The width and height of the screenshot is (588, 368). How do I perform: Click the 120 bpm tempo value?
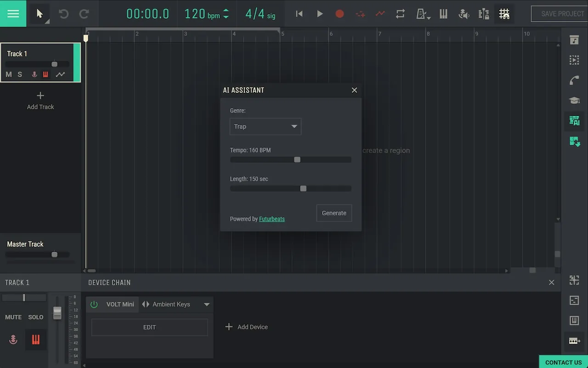[x=202, y=14]
